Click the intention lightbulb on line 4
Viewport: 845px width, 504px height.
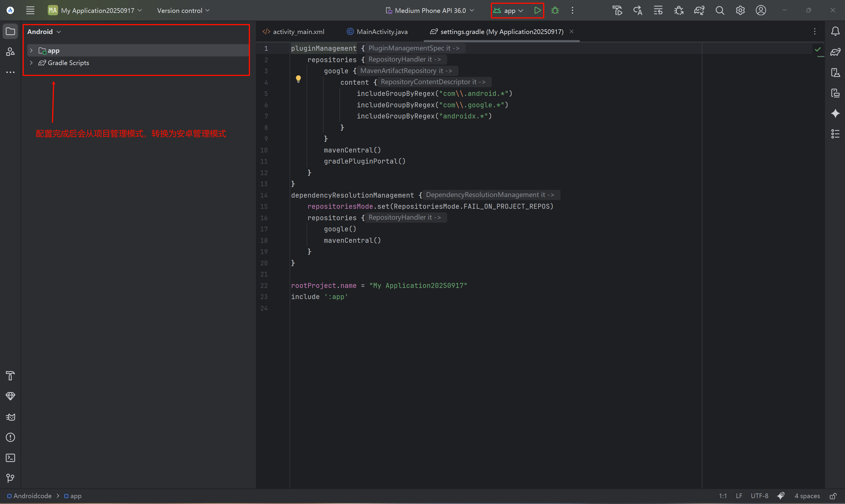[298, 79]
